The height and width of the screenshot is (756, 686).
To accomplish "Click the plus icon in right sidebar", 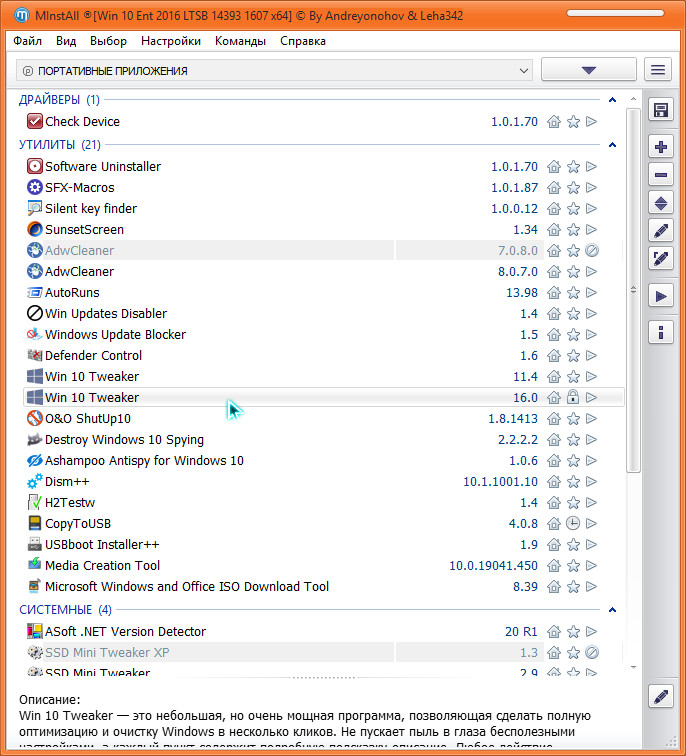I will pos(660,147).
